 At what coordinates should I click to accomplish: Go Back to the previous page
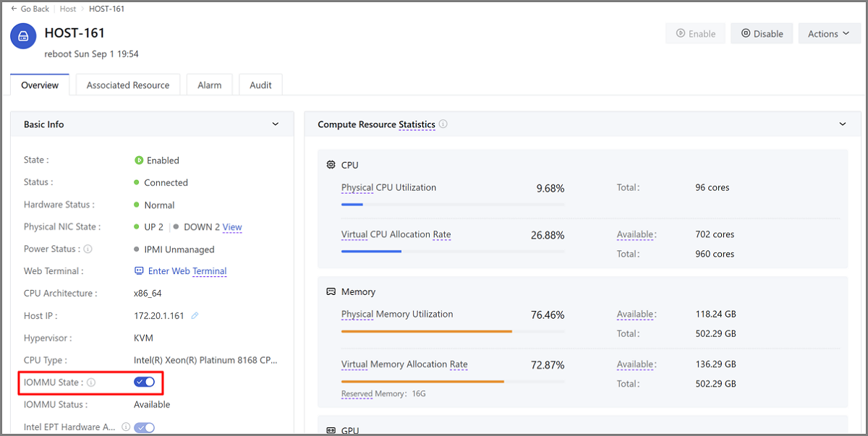point(30,9)
